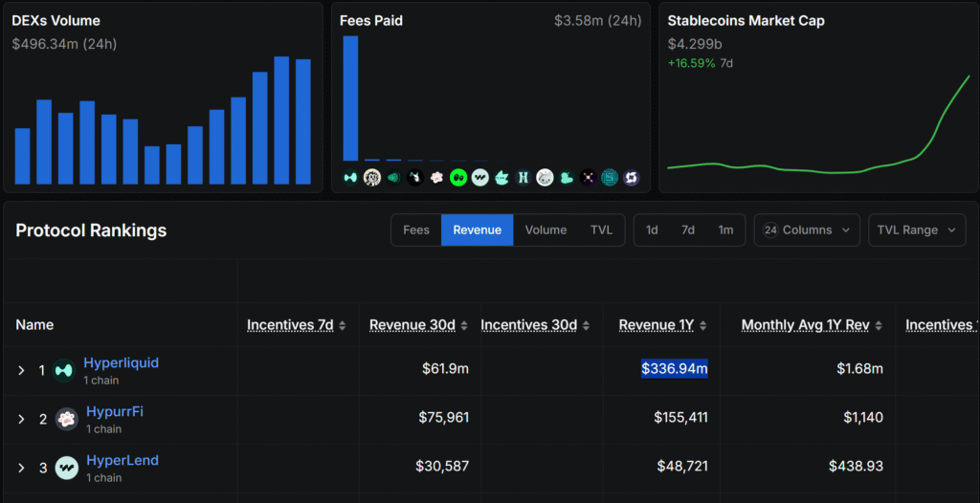Toggle the 7d time period filter
Image resolution: width=980 pixels, height=503 pixels.
coord(688,230)
